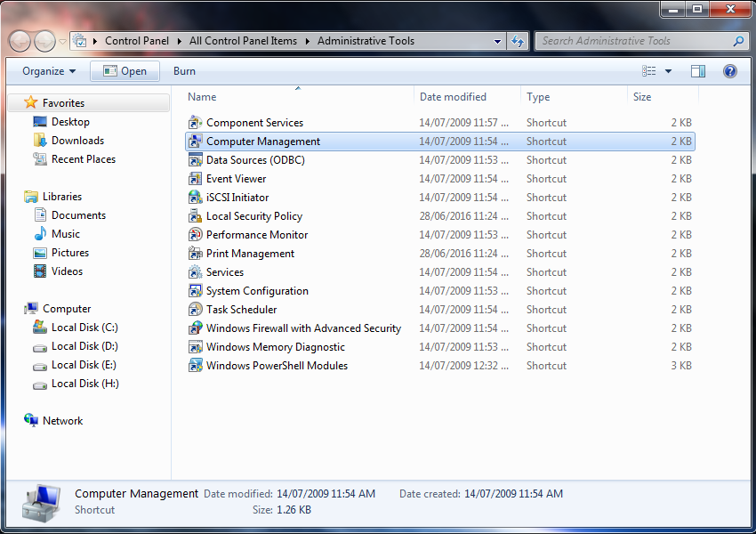The height and width of the screenshot is (534, 756).
Task: Click the Windows Firewall with Advanced Security icon
Action: click(196, 328)
